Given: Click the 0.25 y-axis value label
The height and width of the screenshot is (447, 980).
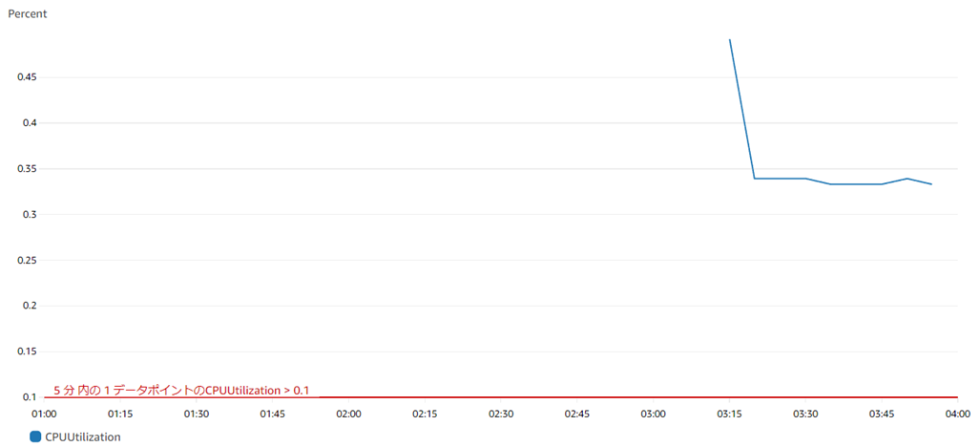Looking at the screenshot, I should point(27,261).
